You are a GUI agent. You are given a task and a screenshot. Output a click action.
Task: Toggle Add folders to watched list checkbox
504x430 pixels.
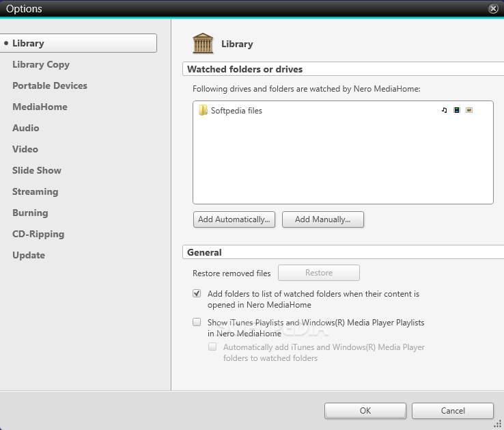coord(197,293)
